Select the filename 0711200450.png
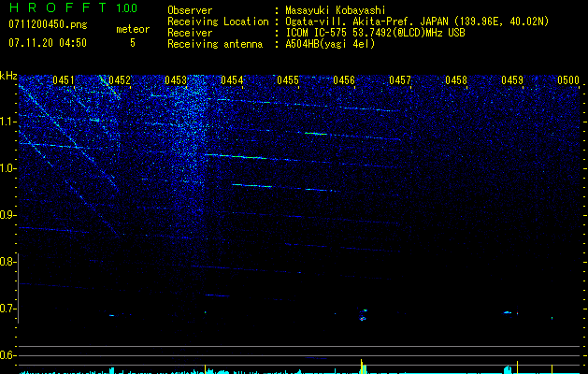 [48, 24]
